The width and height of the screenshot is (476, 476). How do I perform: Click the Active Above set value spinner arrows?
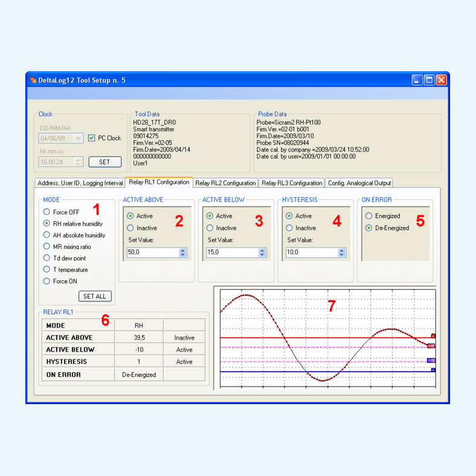[182, 252]
